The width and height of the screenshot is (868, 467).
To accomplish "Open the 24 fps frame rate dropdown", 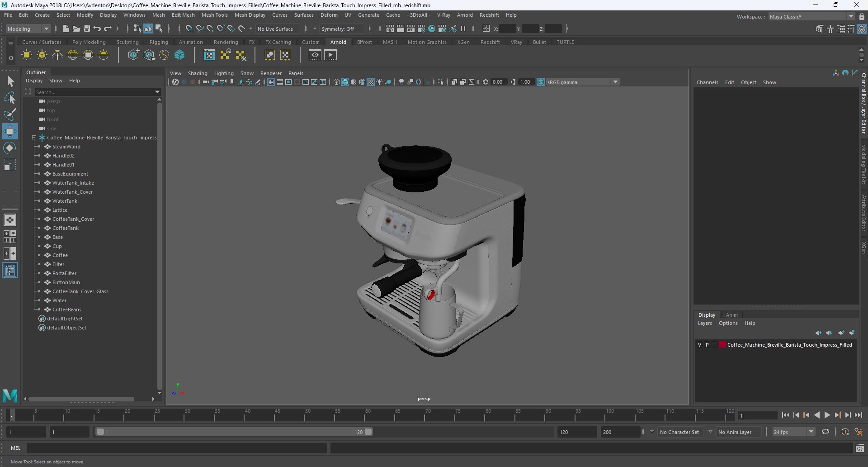I will pos(794,432).
